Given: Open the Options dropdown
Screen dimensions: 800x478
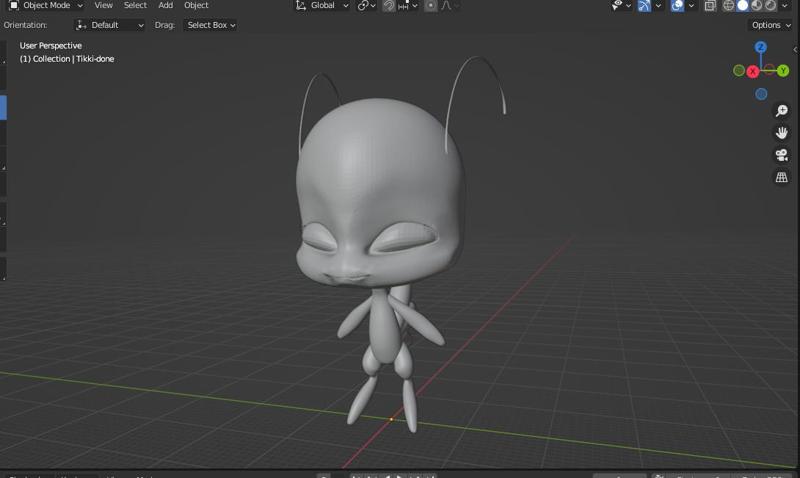Looking at the screenshot, I should 771,25.
